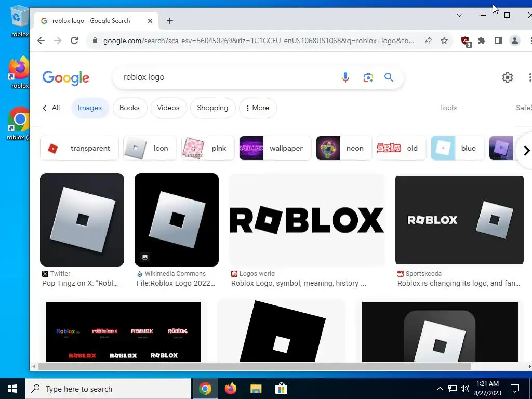Select the Images tab

click(90, 108)
